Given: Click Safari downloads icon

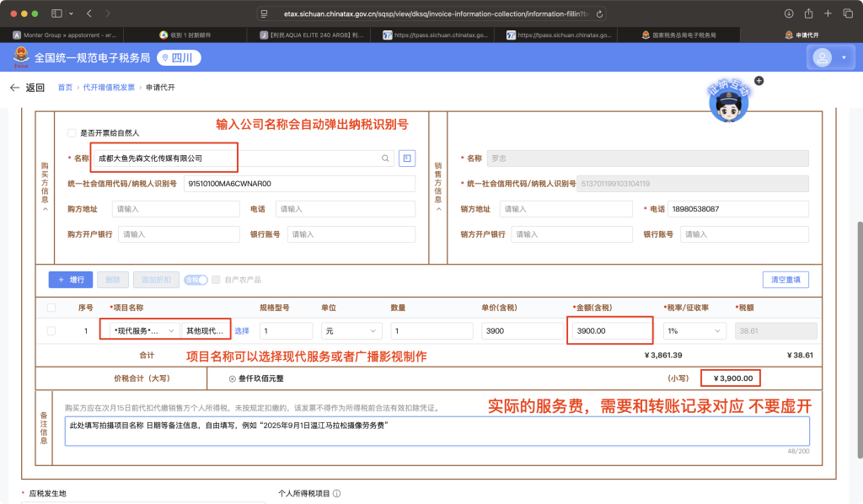Looking at the screenshot, I should click(789, 14).
